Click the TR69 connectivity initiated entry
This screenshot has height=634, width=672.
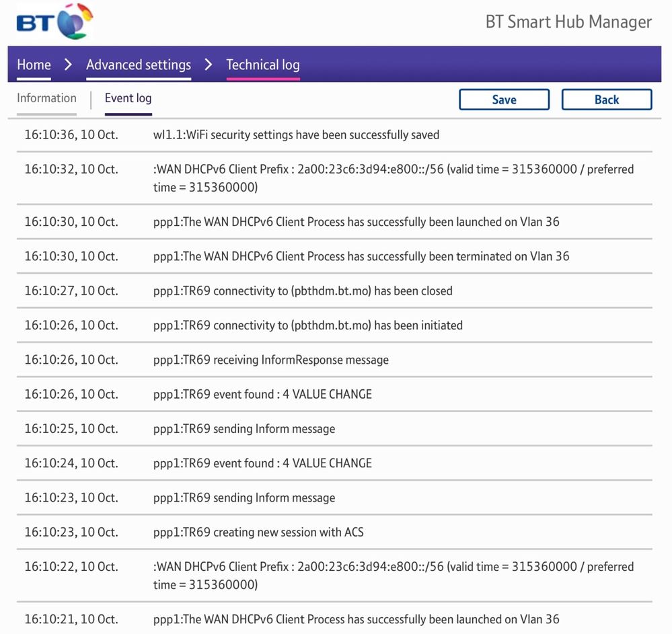(307, 325)
